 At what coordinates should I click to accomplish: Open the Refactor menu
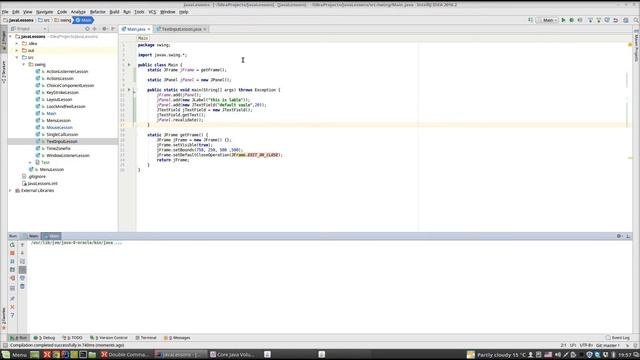[98, 12]
